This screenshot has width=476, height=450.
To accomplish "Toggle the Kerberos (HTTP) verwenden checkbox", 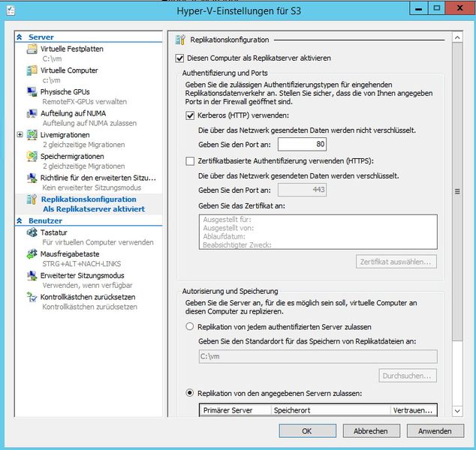I will pos(190,115).
